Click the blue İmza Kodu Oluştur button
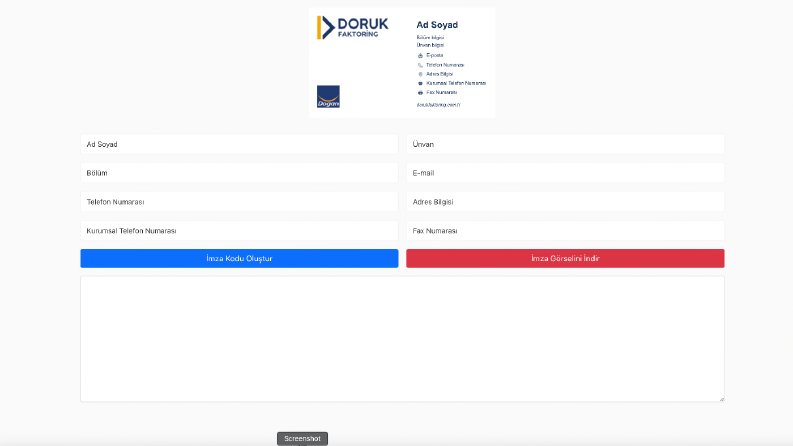The width and height of the screenshot is (793, 446). coord(239,258)
